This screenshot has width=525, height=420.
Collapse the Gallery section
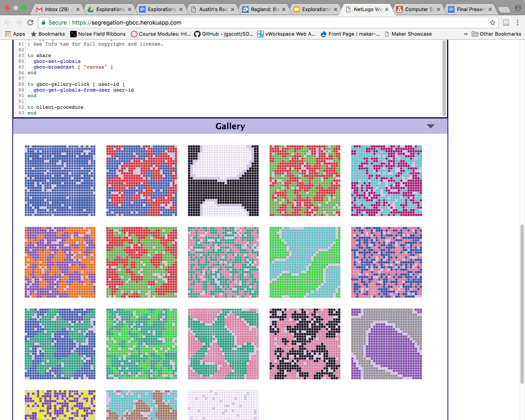pos(431,126)
